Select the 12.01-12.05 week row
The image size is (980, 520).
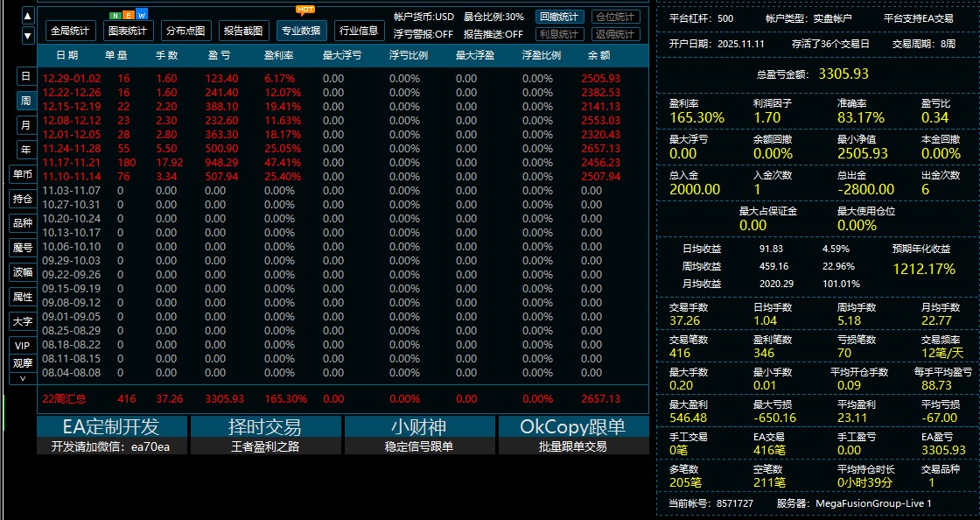pyautogui.click(x=342, y=134)
